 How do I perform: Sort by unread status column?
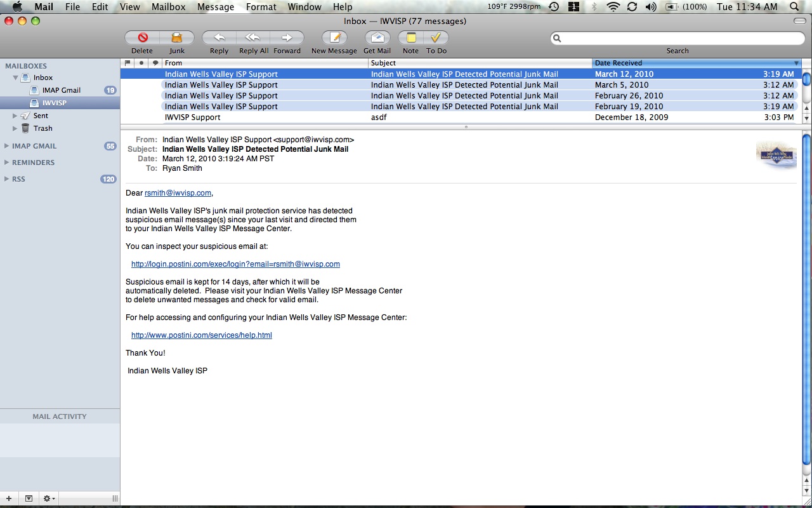pos(141,63)
